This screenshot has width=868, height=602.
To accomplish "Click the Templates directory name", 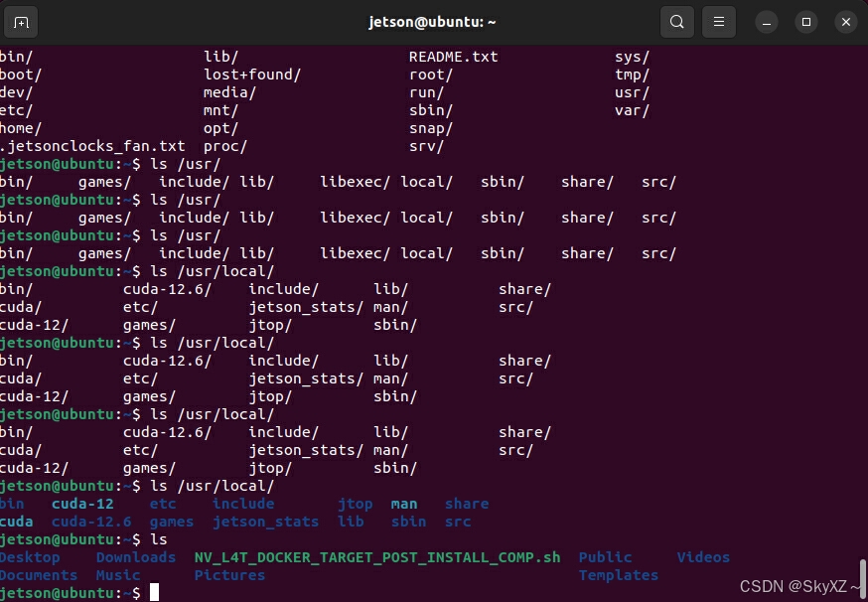I will 619,575.
